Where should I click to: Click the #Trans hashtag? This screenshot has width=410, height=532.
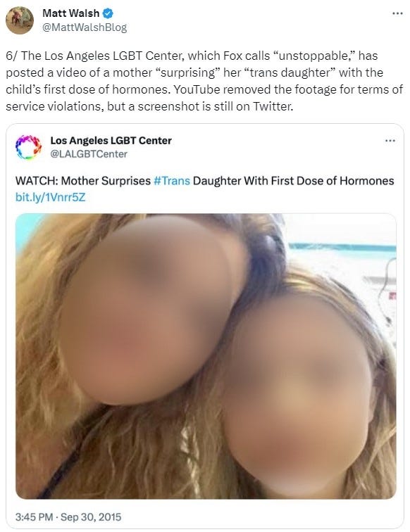click(172, 181)
